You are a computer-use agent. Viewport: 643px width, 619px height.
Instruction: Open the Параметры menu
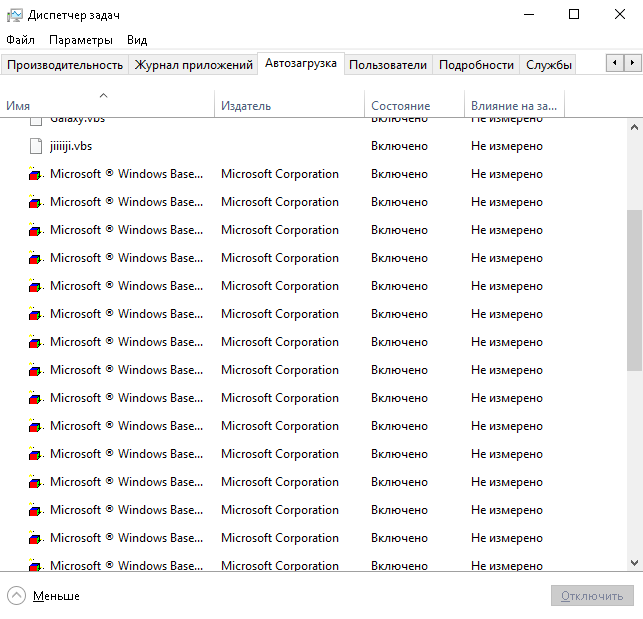click(81, 40)
